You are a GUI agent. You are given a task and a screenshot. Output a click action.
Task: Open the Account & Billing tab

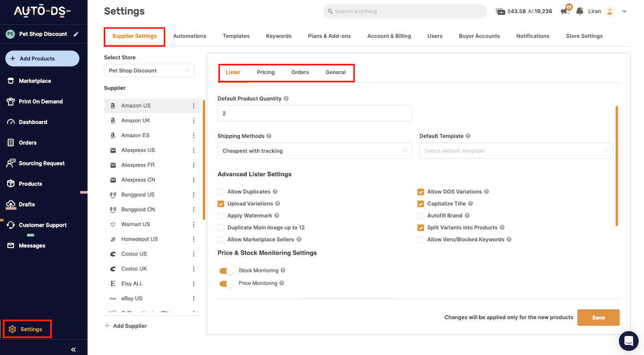[389, 36]
